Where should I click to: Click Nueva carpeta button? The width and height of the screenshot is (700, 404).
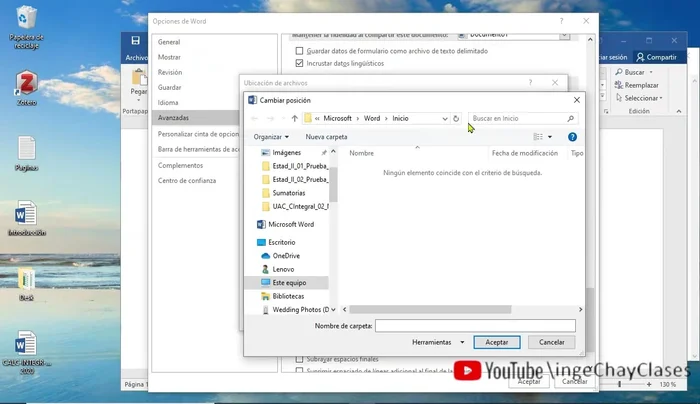click(326, 137)
